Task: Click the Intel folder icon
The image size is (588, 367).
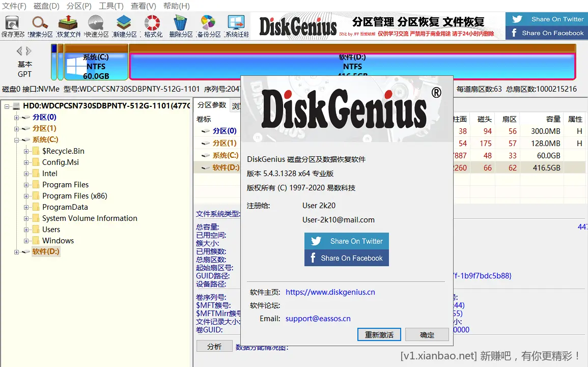Action: click(36, 174)
